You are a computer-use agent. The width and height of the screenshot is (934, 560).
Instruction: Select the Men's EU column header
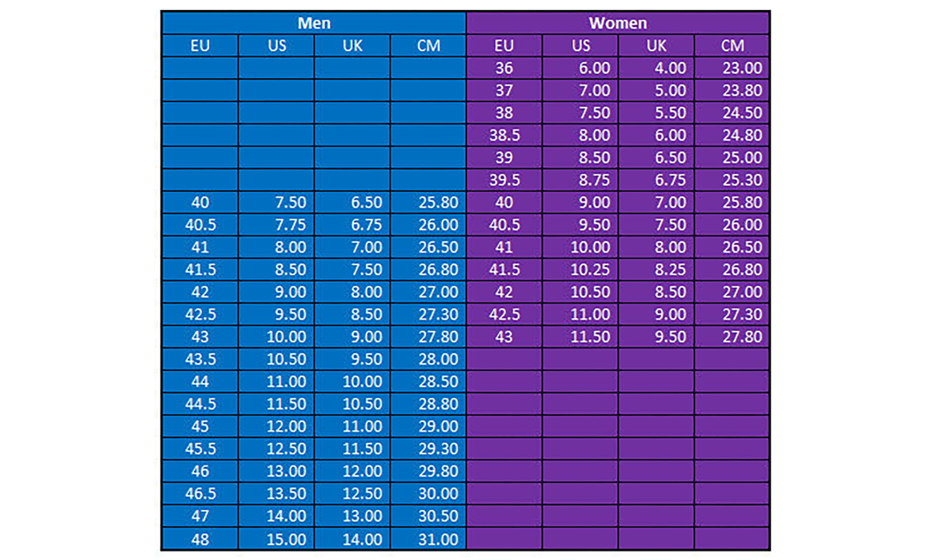200,46
